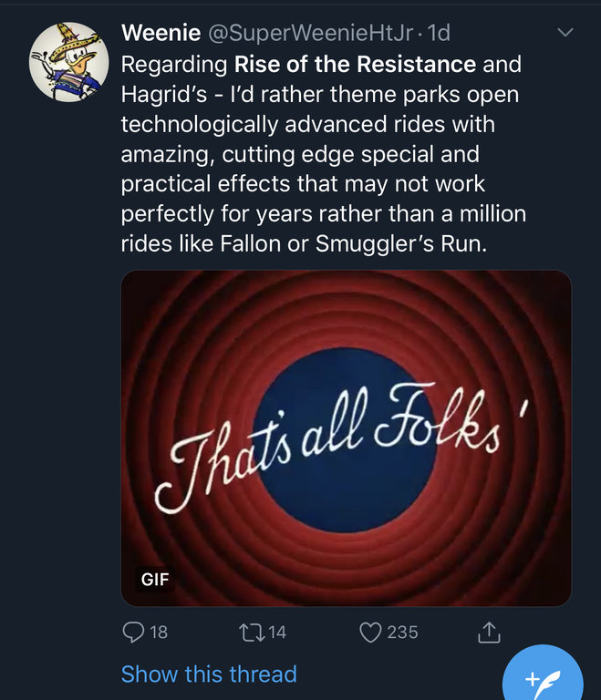This screenshot has height=700, width=601.
Task: Click the "Show this thread" link
Action: click(x=209, y=674)
